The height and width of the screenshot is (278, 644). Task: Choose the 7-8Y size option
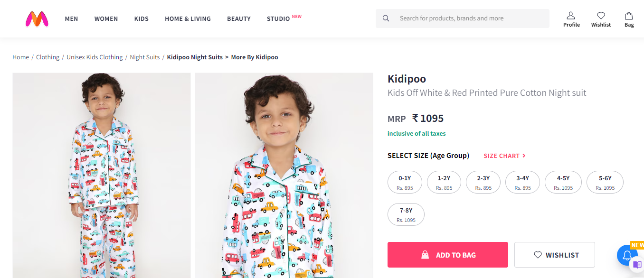coord(406,214)
